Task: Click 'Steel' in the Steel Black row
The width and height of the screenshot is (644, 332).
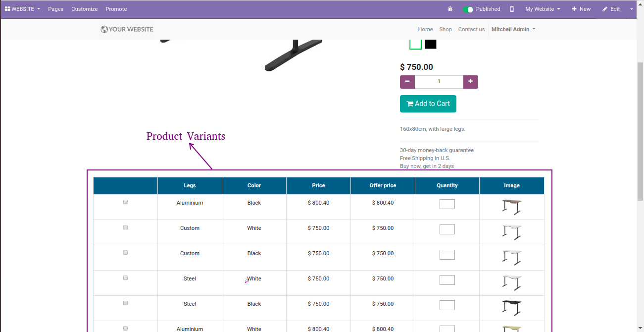Action: (190, 304)
